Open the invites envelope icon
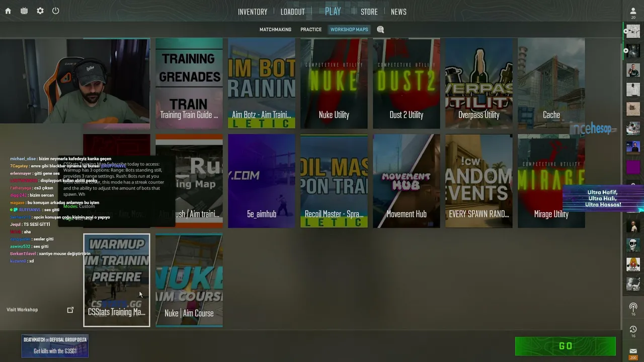 pos(633,351)
